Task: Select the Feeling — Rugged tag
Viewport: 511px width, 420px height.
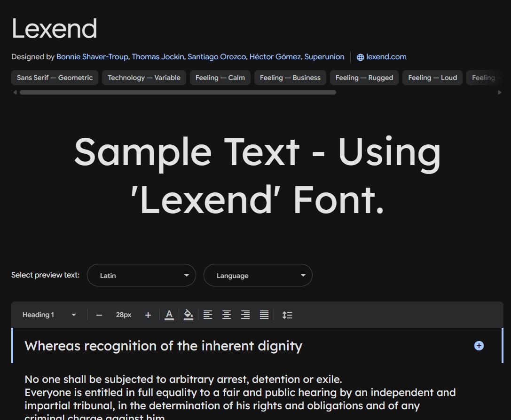Action: (364, 78)
